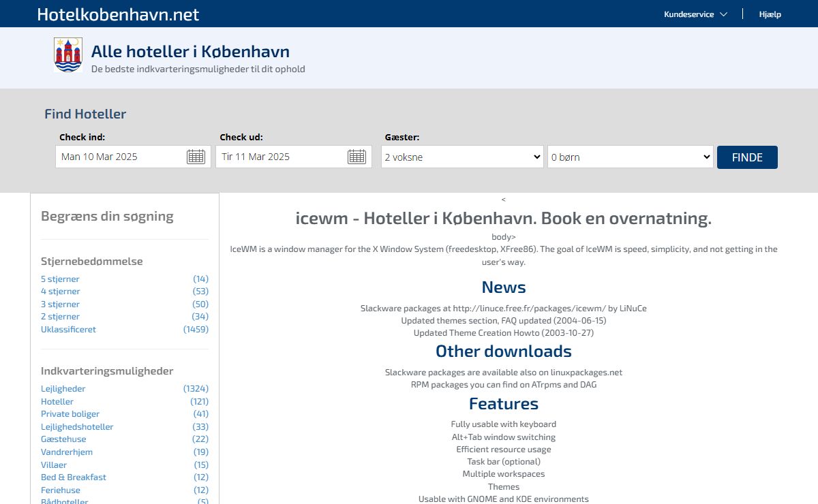Expand the Kundeservice dropdown menu
The height and width of the screenshot is (504, 818).
pyautogui.click(x=695, y=14)
